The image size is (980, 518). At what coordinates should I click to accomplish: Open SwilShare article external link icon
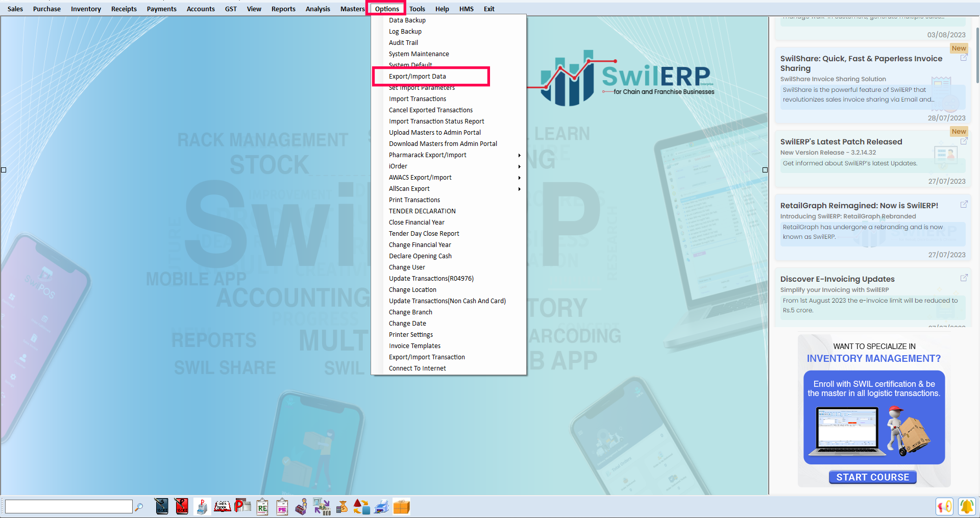pyautogui.click(x=964, y=58)
